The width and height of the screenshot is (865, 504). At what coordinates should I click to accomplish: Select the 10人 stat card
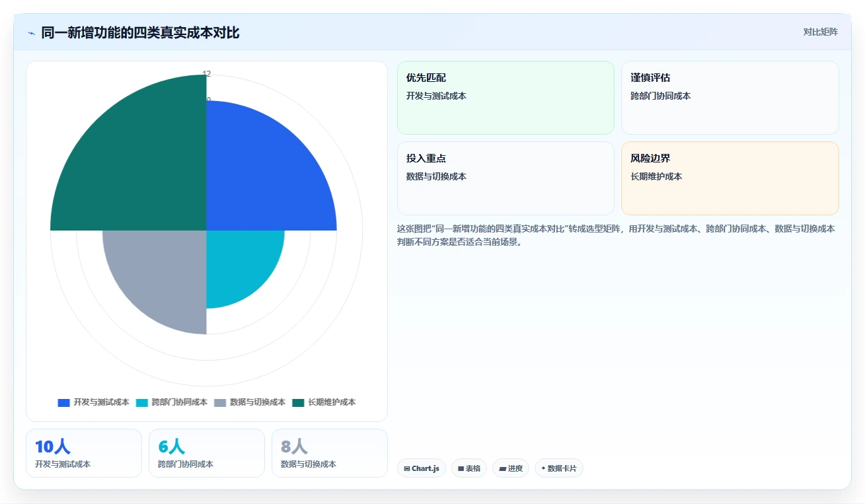[84, 453]
